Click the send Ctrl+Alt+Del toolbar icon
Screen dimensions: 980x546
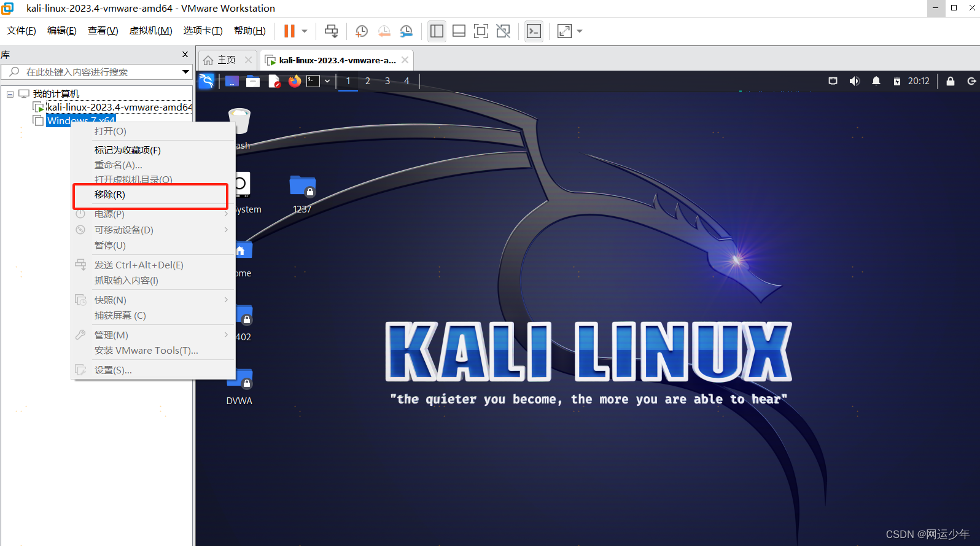tap(331, 31)
